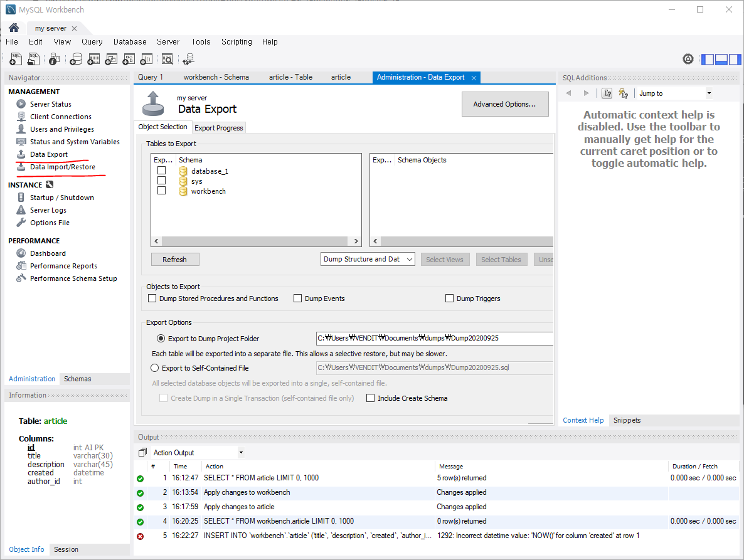This screenshot has height=560, width=744.
Task: Check Include Create Schema box
Action: [371, 398]
